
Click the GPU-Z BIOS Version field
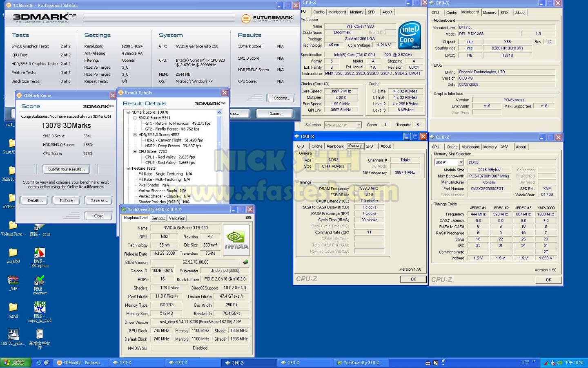coord(196,262)
